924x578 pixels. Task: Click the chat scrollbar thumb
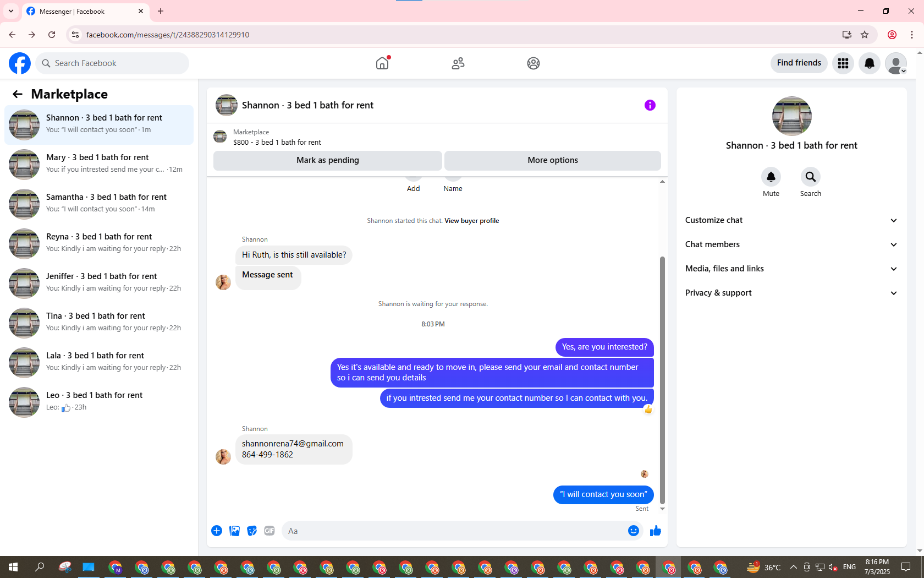point(662,380)
